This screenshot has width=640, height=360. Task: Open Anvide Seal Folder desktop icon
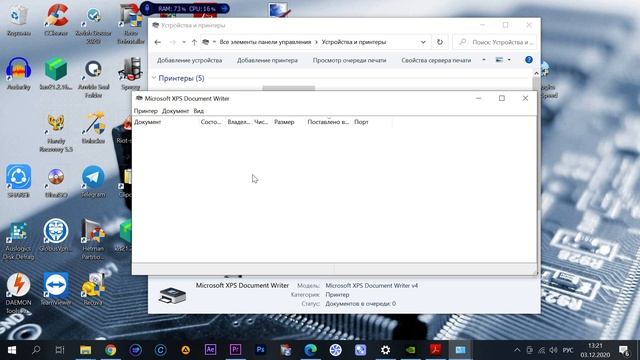click(x=93, y=78)
